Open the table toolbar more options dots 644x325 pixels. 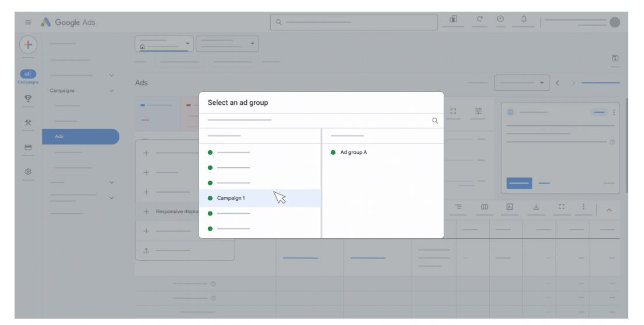click(x=583, y=207)
